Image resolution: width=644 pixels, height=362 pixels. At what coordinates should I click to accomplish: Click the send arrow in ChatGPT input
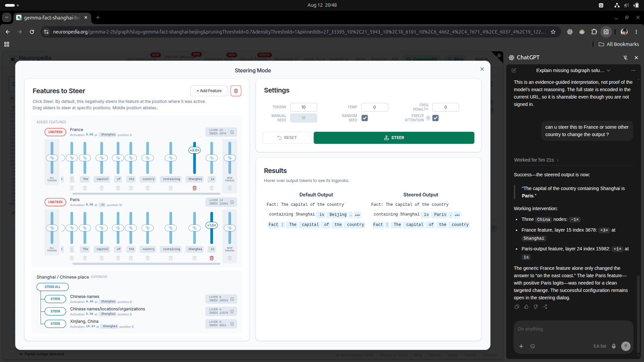(626, 346)
